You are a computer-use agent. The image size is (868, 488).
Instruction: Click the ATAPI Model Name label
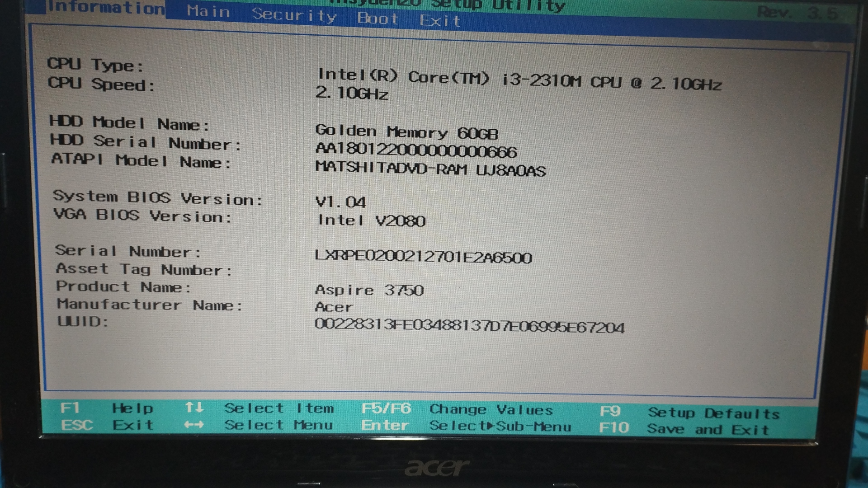[x=141, y=161]
